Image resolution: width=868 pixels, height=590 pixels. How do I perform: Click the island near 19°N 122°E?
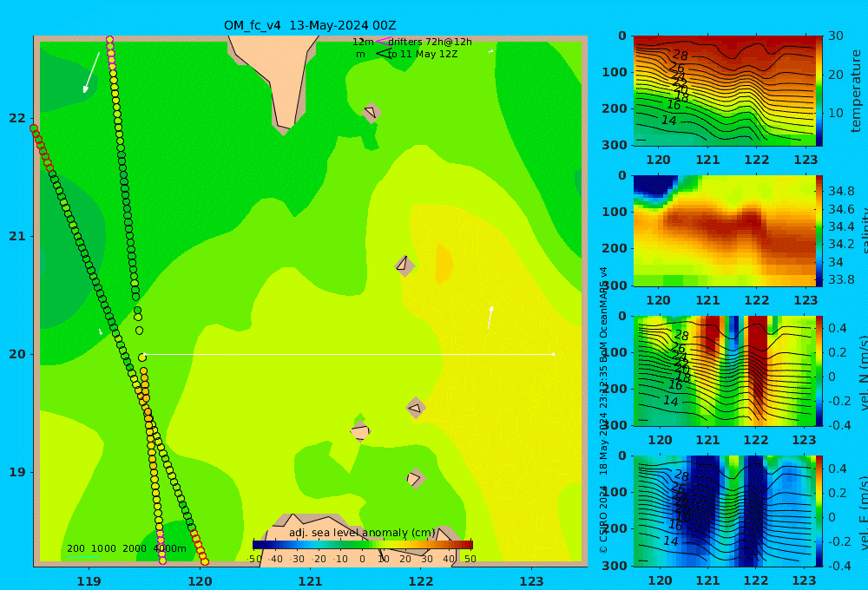[415, 478]
